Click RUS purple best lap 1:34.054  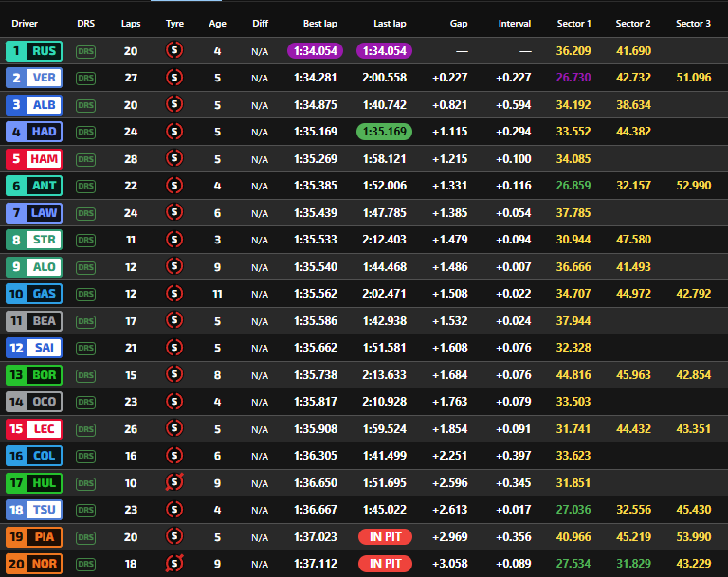313,51
